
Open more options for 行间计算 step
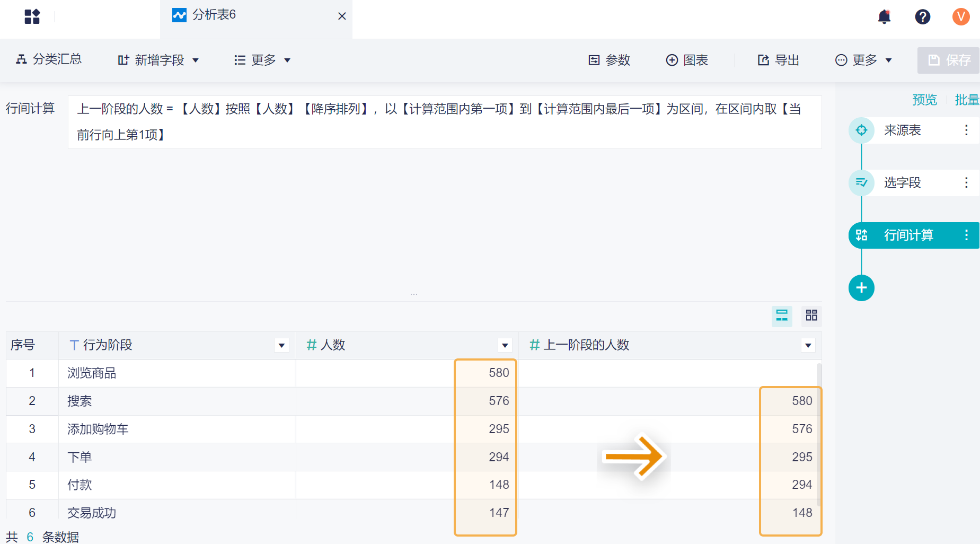pos(966,235)
